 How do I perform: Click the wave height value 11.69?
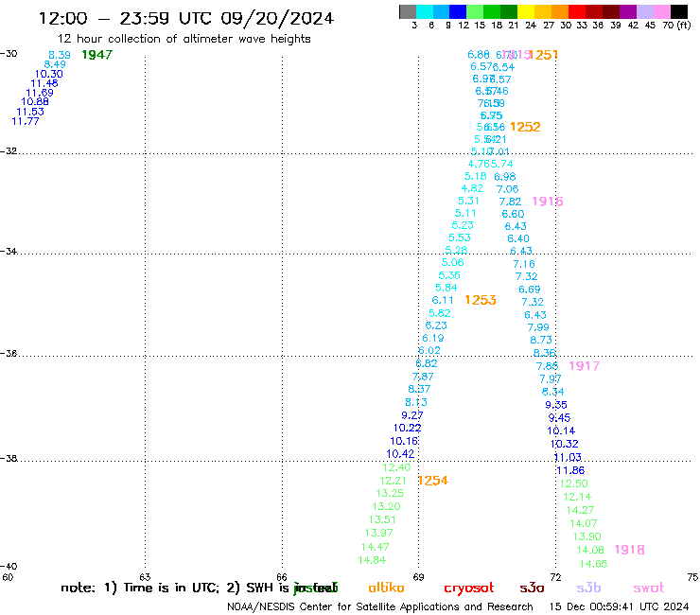coord(40,93)
